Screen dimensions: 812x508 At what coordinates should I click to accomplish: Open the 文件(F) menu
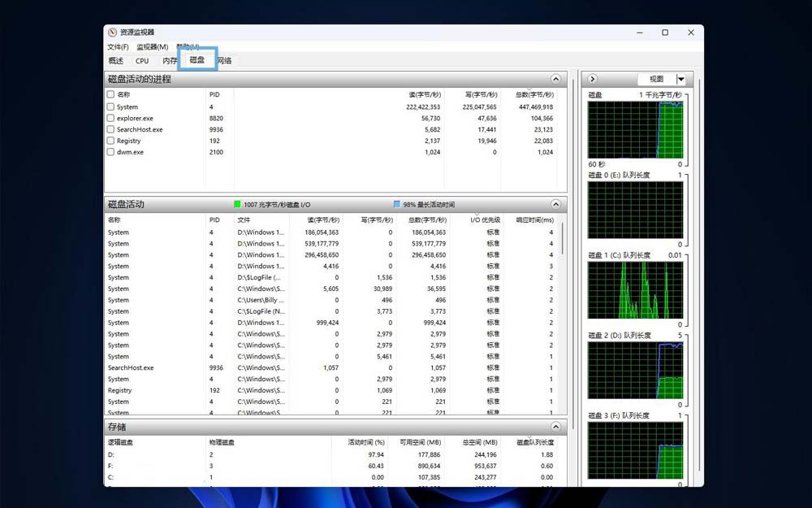(118, 47)
